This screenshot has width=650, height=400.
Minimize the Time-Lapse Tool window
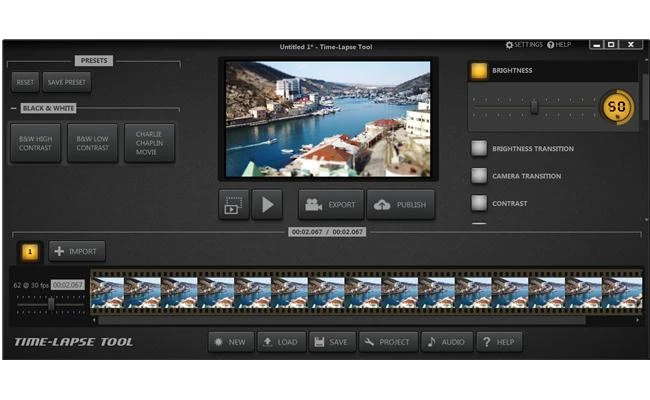point(597,45)
